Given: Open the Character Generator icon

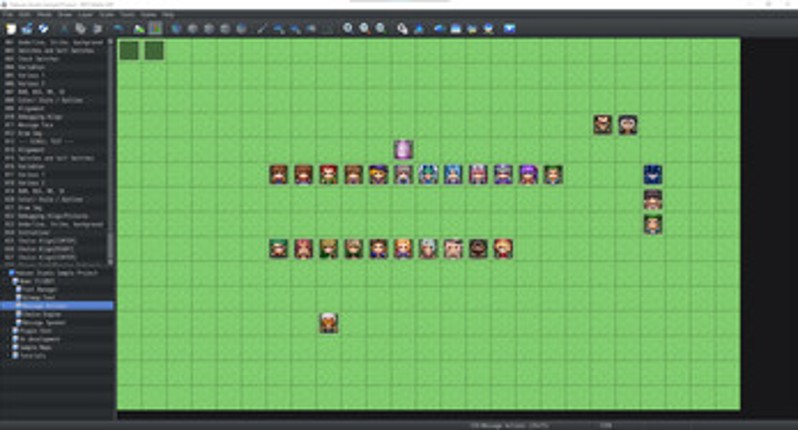Looking at the screenshot, I should (x=489, y=28).
